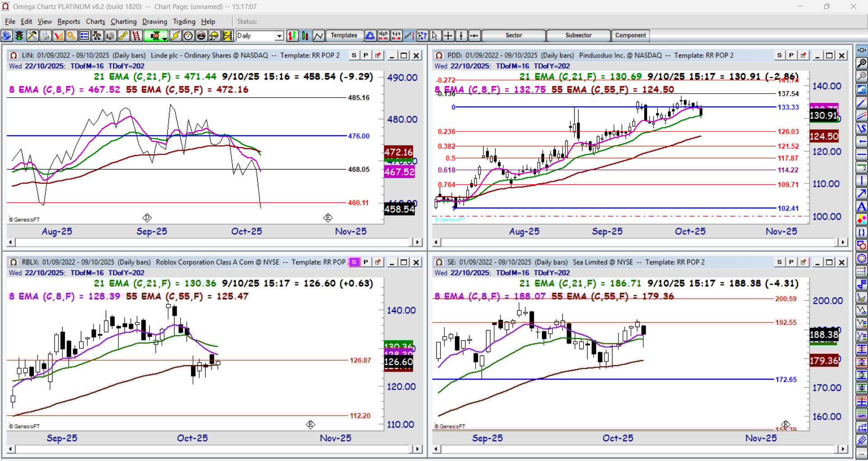Click the printer icon in toolbar
Image resolution: width=868 pixels, height=461 pixels.
click(45, 36)
